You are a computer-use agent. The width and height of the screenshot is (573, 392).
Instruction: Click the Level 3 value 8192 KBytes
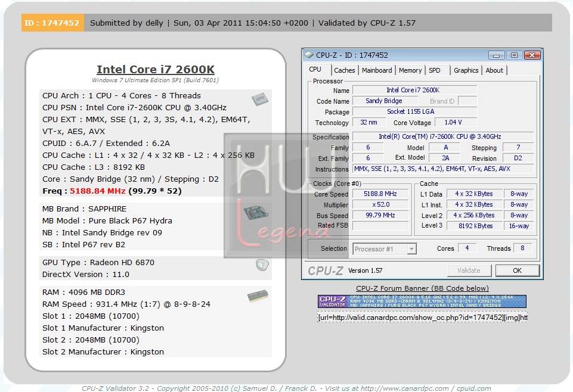474,226
